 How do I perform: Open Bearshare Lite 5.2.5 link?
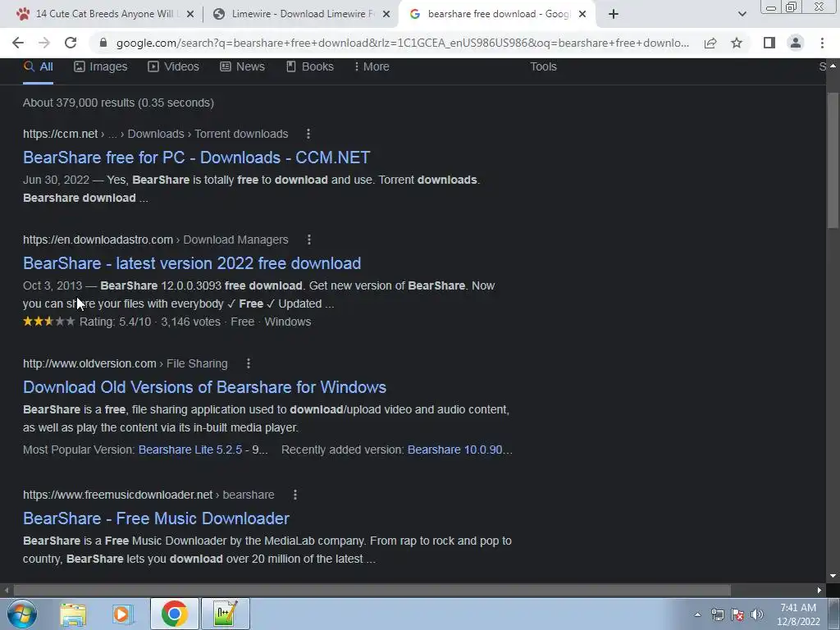pos(190,450)
